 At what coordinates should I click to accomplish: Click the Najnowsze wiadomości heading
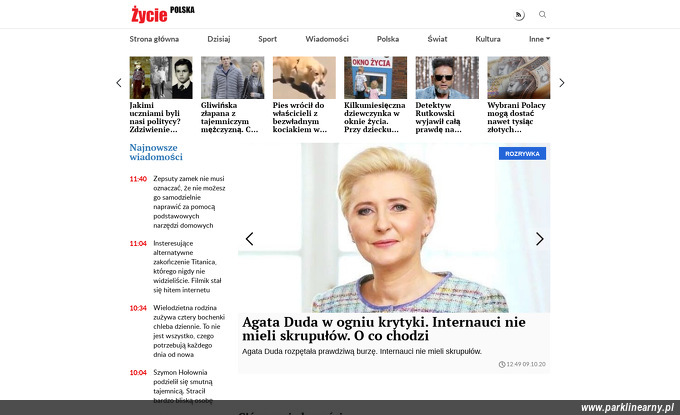pyautogui.click(x=156, y=152)
